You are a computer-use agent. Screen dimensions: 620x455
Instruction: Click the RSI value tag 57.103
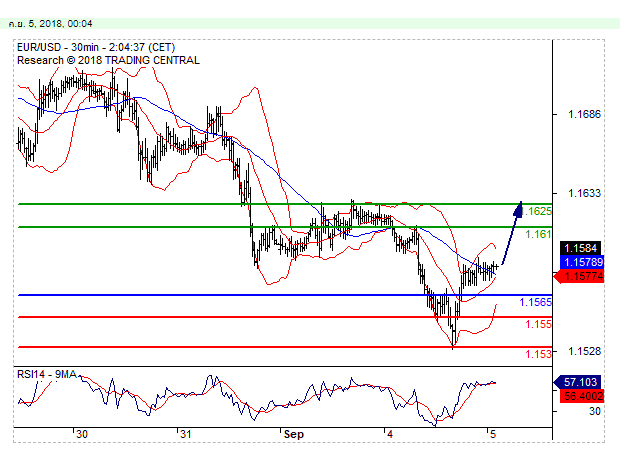point(578,382)
